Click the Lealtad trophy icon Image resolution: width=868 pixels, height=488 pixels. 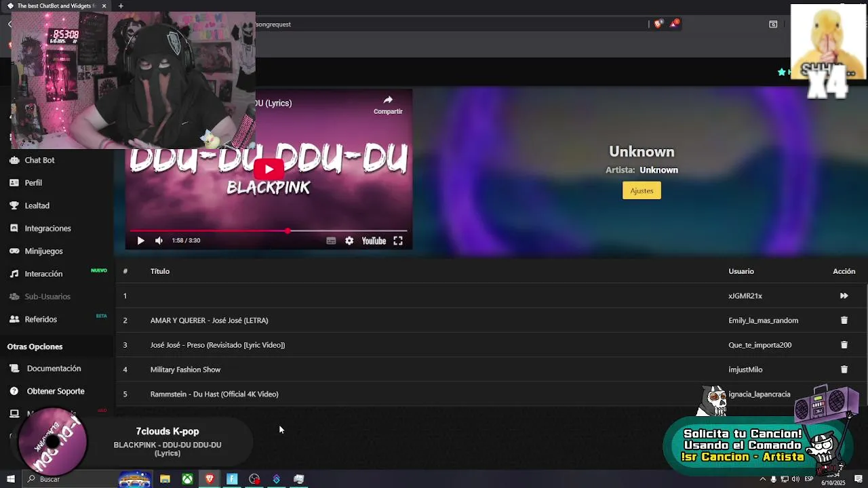(x=14, y=205)
